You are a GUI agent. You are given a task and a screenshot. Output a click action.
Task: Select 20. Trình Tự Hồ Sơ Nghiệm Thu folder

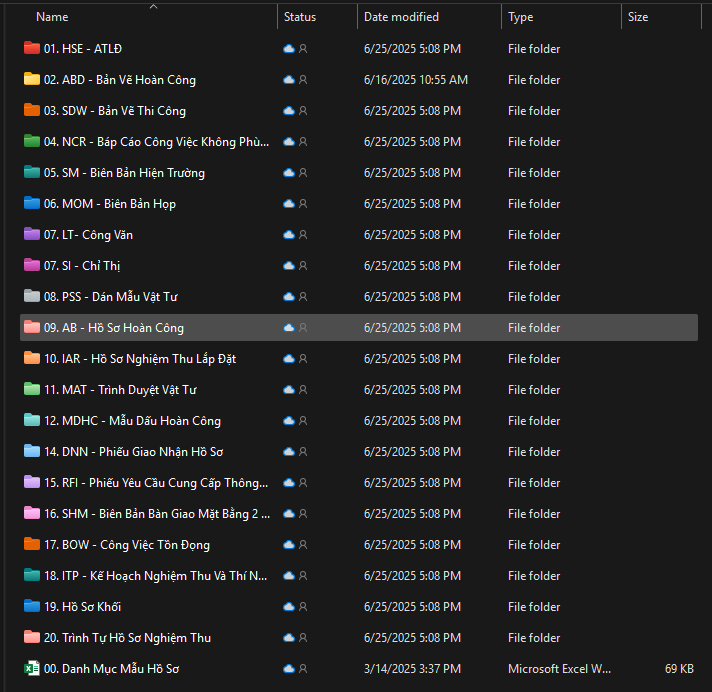coord(127,637)
